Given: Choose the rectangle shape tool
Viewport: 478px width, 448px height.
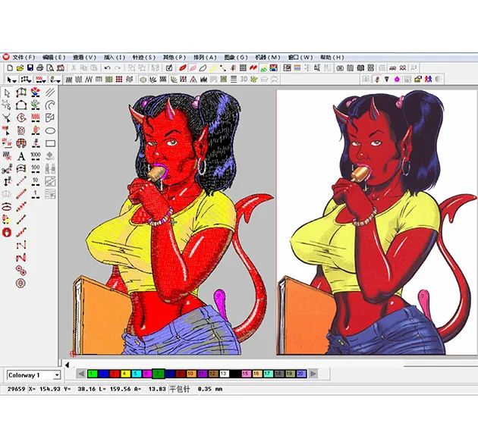Looking at the screenshot, I should tap(50, 143).
